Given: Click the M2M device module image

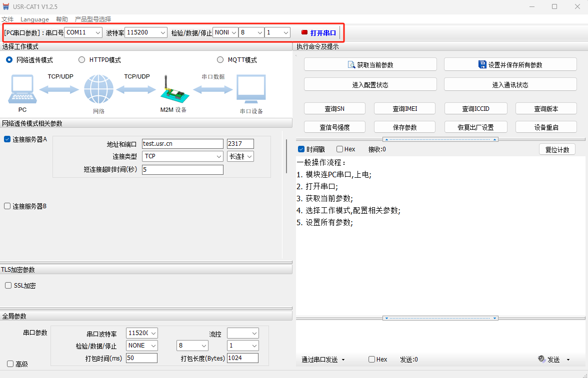Looking at the screenshot, I should click(x=173, y=89).
